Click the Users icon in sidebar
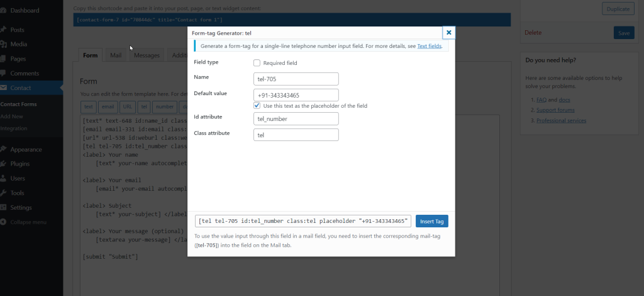Screen dimensions: 644x296 pos(4,178)
